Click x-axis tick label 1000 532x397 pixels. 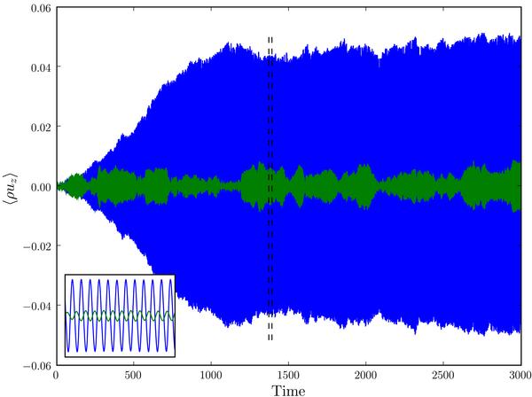[x=210, y=374]
